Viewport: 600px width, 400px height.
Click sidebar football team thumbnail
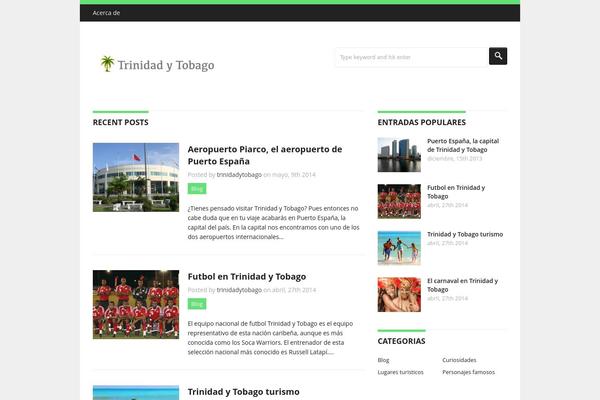coord(399,201)
